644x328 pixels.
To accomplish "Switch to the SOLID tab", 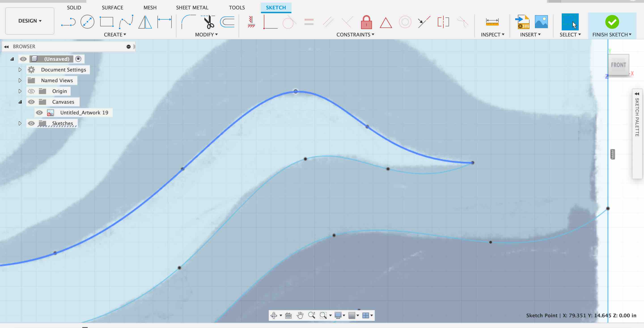I will pos(74,8).
